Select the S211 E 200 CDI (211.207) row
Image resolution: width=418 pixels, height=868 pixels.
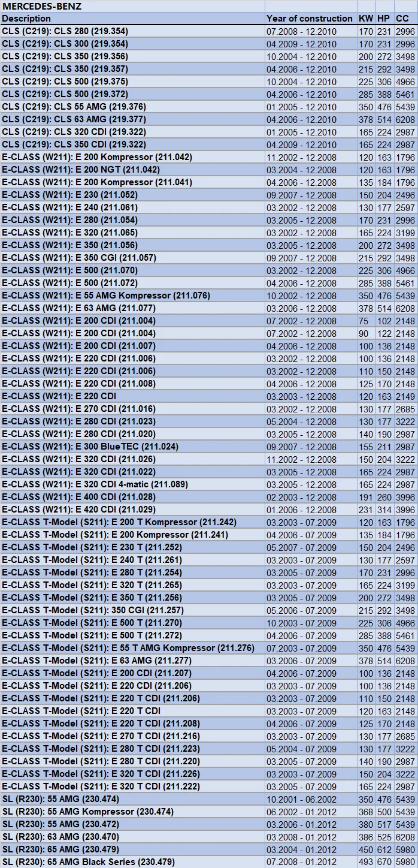coord(209,673)
